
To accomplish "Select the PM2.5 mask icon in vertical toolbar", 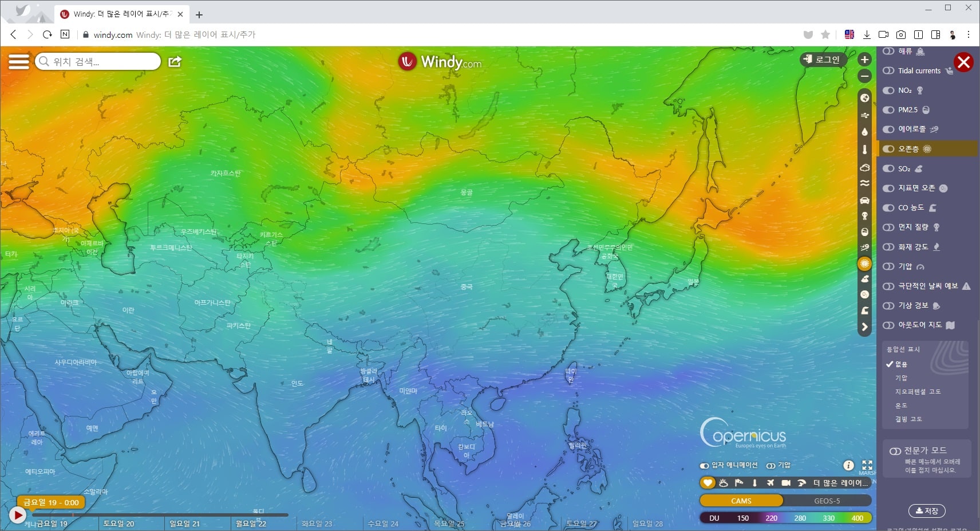I will [x=864, y=232].
